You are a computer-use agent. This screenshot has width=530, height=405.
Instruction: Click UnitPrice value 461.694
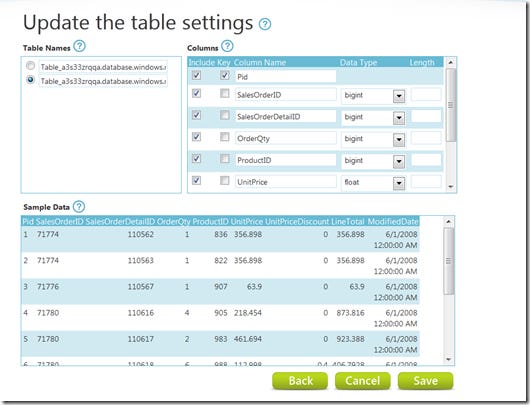tap(248, 339)
